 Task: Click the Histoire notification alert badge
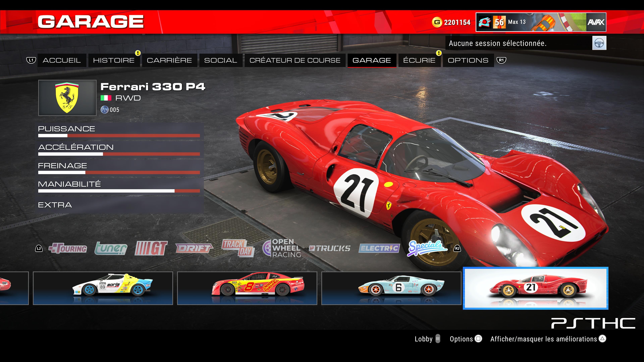[138, 53]
